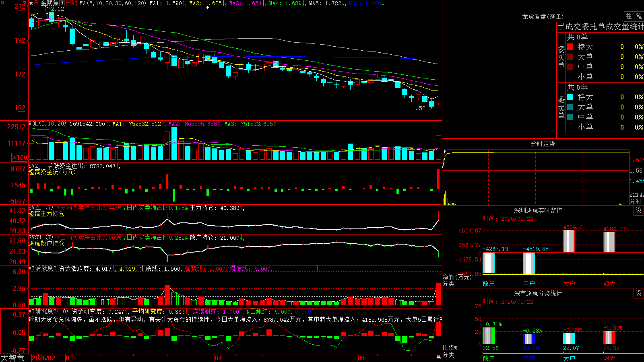Click the dark red 委买单 中单 swatch

click(570, 66)
